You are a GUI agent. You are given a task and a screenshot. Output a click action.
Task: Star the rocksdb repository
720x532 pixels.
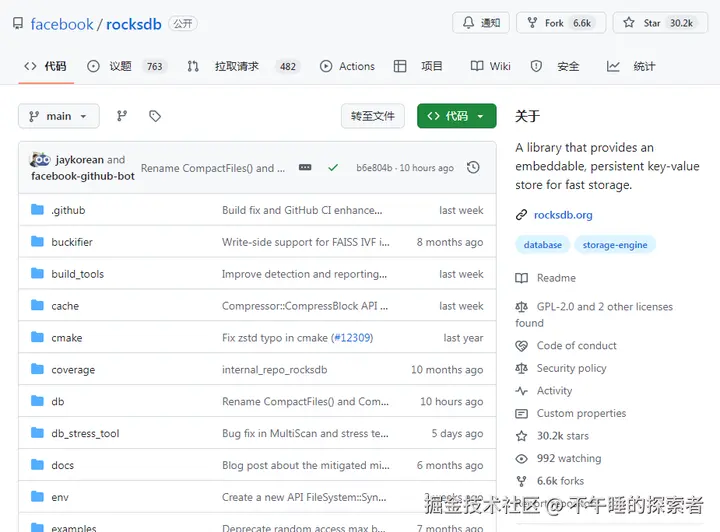(x=660, y=23)
